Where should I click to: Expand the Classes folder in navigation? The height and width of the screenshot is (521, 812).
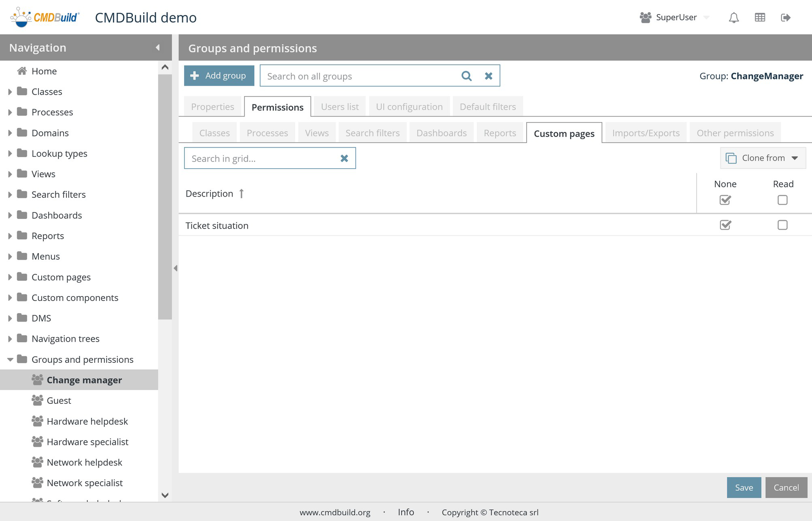pyautogui.click(x=10, y=92)
